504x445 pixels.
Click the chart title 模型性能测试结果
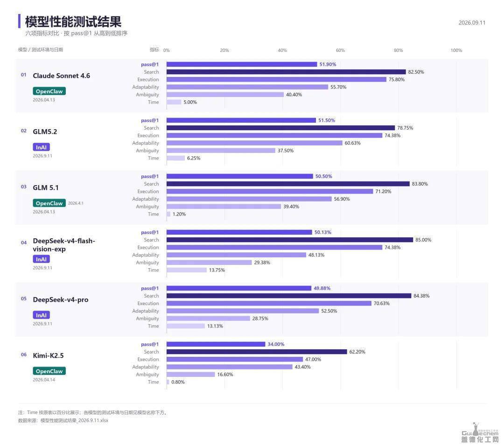(x=73, y=21)
